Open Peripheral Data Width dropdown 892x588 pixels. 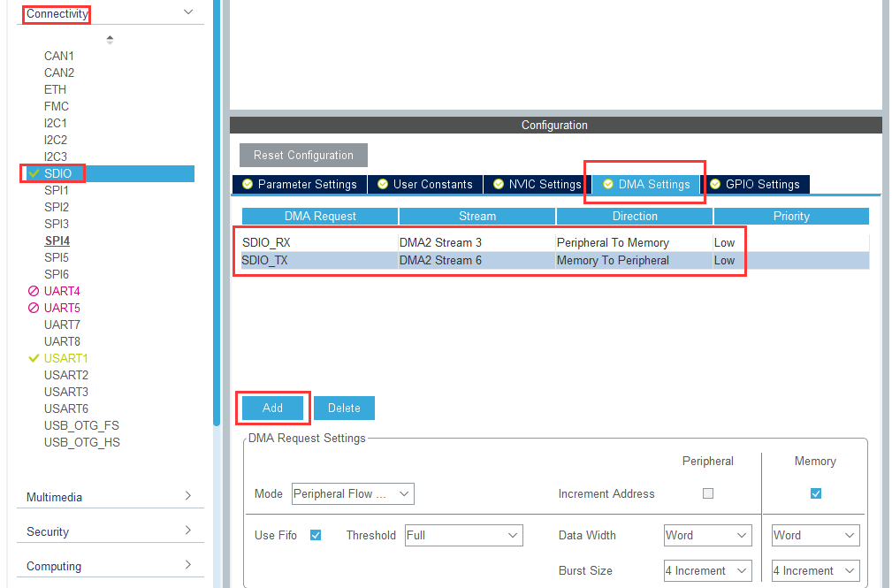(x=708, y=535)
